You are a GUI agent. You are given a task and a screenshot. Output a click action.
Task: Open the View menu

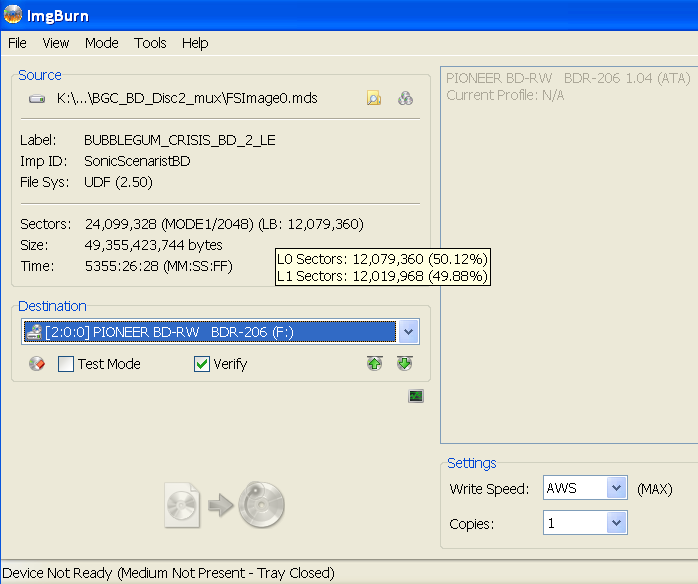tap(56, 43)
